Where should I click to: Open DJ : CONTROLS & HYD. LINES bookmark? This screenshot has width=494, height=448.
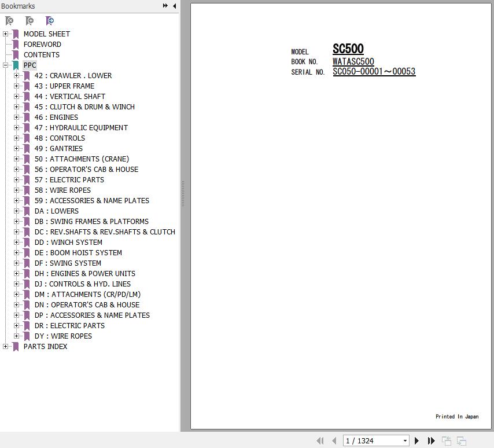click(83, 284)
